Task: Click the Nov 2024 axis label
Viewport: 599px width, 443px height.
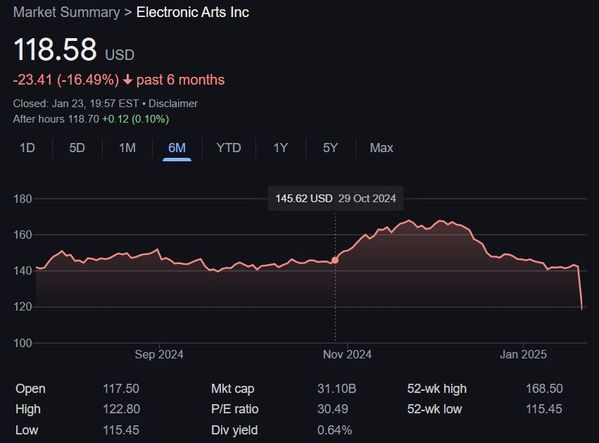Action: pos(347,354)
